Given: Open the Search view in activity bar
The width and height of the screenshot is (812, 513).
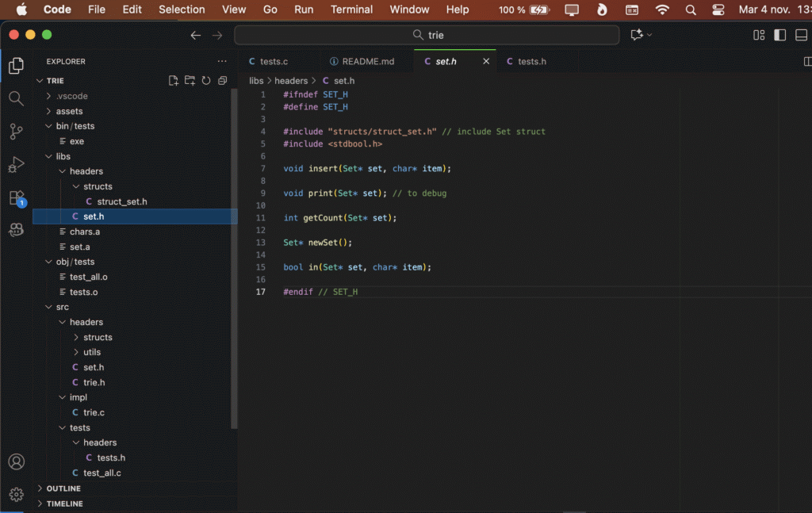Looking at the screenshot, I should (x=16, y=98).
